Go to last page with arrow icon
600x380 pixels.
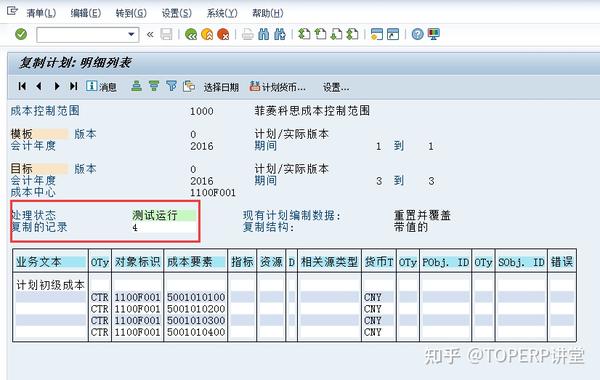(73, 86)
